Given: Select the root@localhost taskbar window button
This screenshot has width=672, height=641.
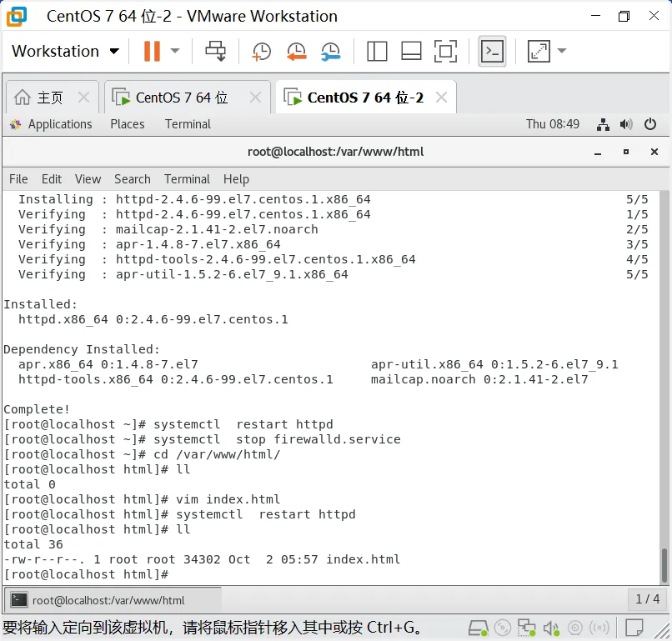Looking at the screenshot, I should click(113, 600).
